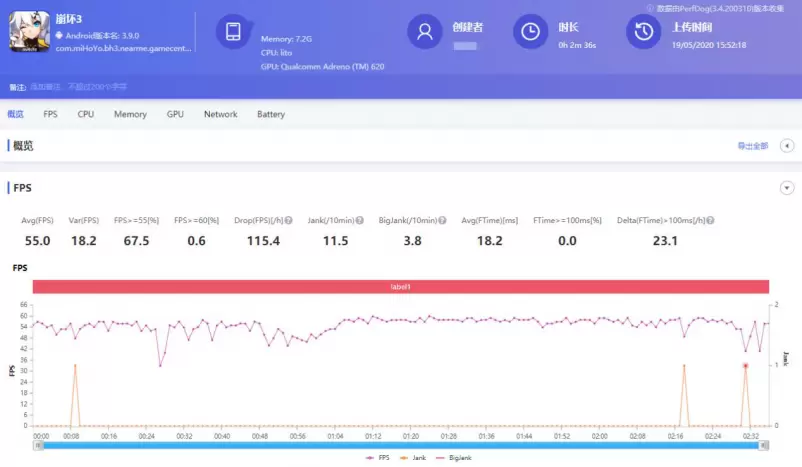Image resolution: width=802 pixels, height=467 pixels.
Task: Click the phone device icon in header
Action: [233, 32]
